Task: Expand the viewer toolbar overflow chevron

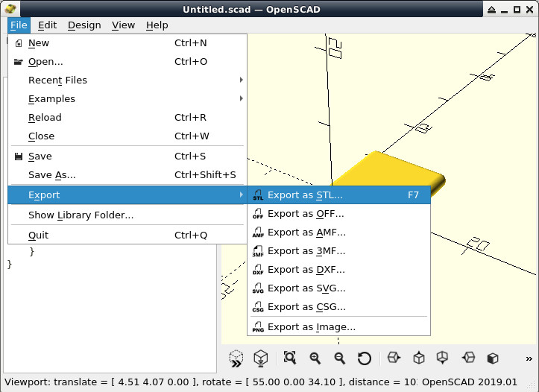Action: coord(529,358)
